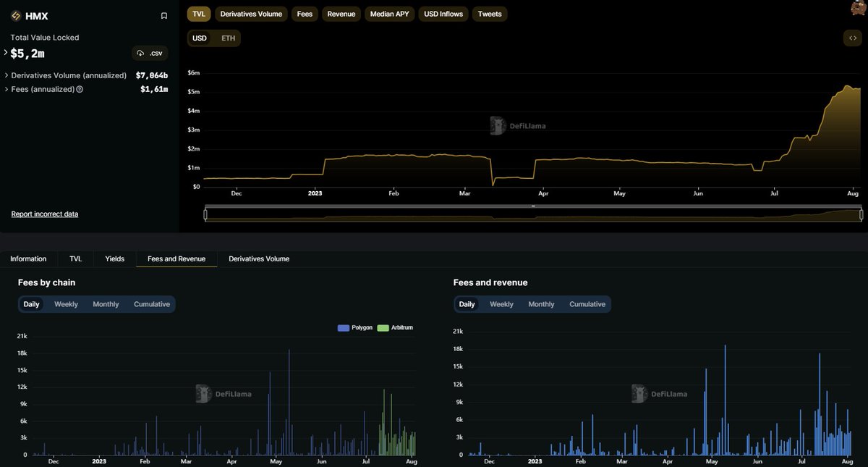Click the DeFiLlama watermark on the TVL chart

pos(518,125)
